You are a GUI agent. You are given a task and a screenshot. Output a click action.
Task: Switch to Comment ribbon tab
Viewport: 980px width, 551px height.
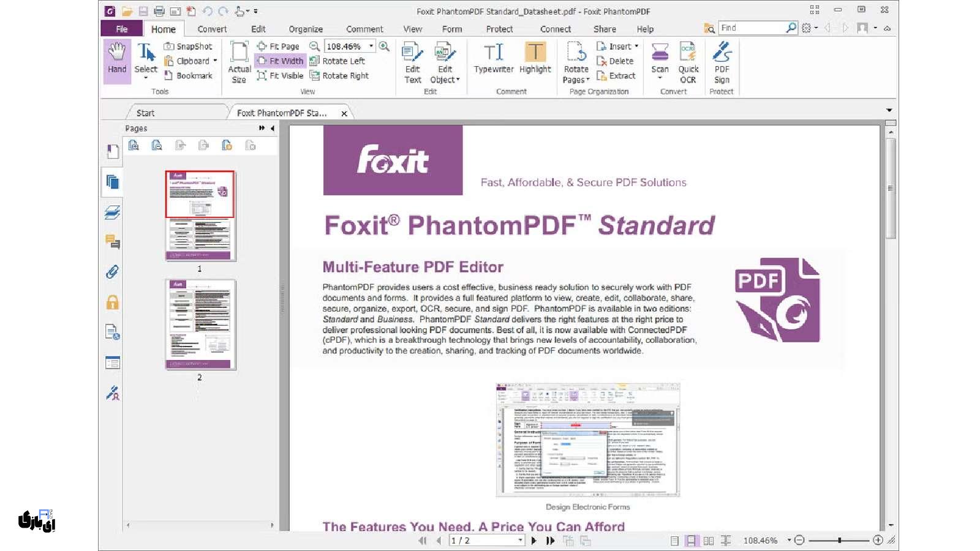coord(364,29)
